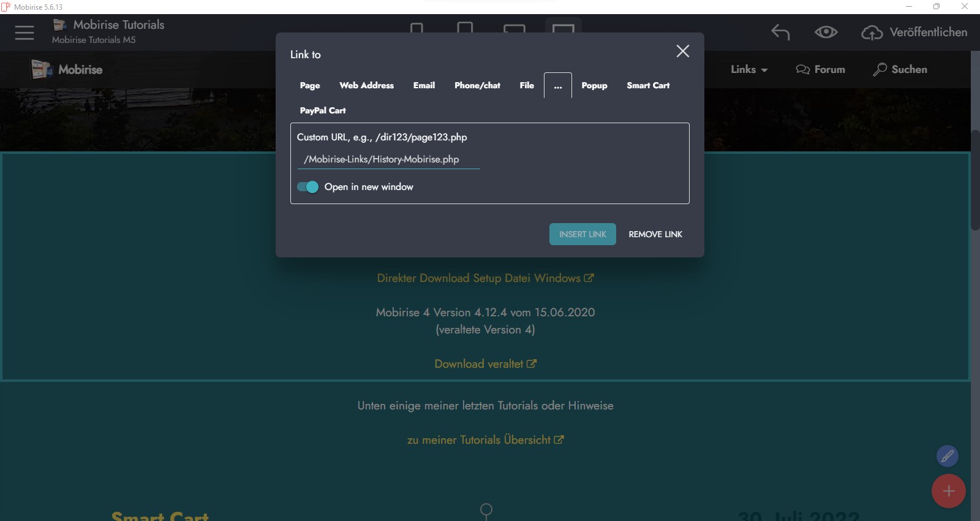
Task: Click the Forum chat icon in navbar
Action: [x=802, y=69]
